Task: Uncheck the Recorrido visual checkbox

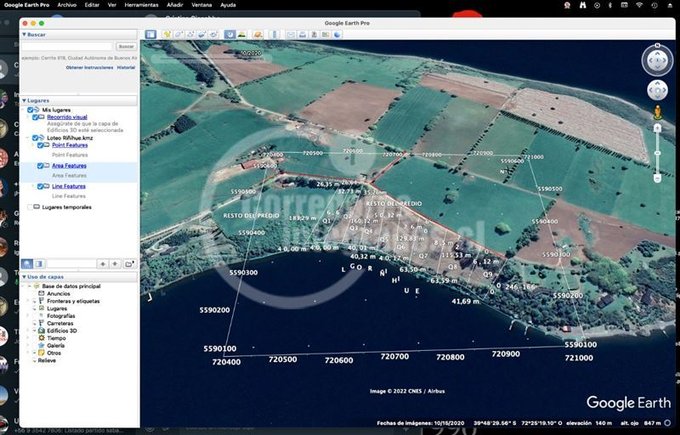Action: click(36, 117)
